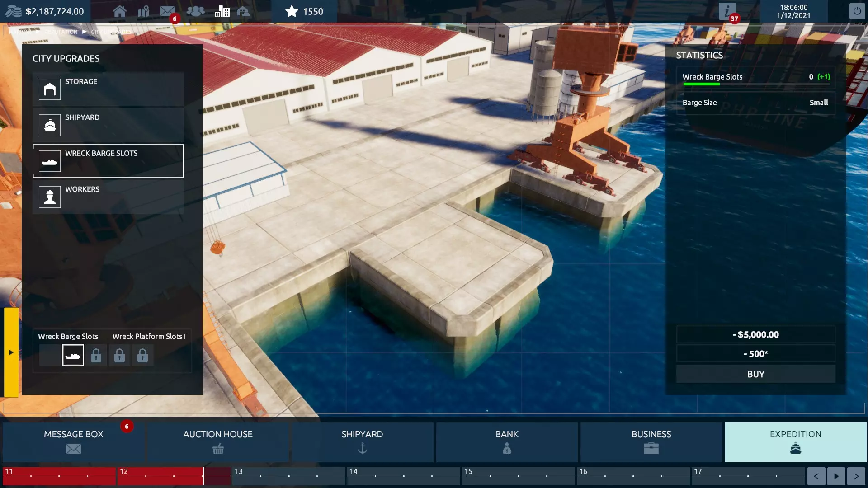
Task: Click the power button icon
Action: pos(857,11)
